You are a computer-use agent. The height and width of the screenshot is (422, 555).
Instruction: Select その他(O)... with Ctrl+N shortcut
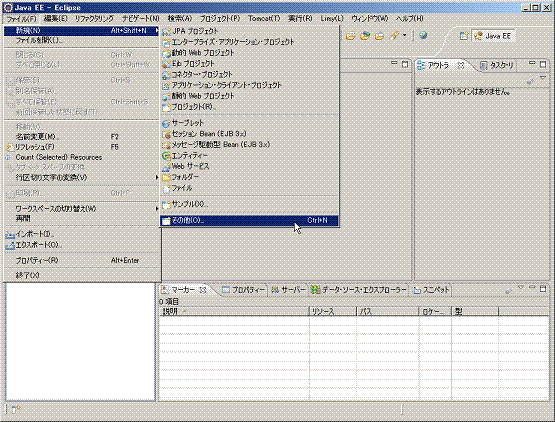[250, 221]
